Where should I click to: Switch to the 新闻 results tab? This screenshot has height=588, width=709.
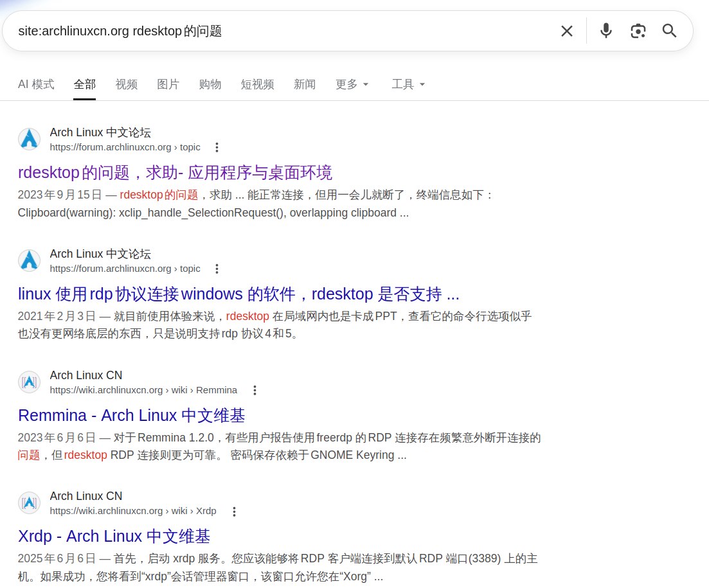click(305, 84)
